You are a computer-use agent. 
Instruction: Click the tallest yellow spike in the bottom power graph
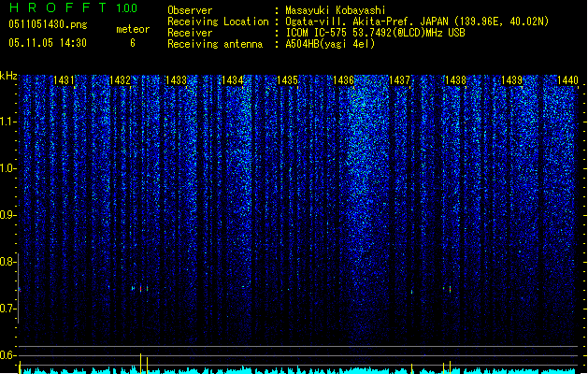(140, 363)
